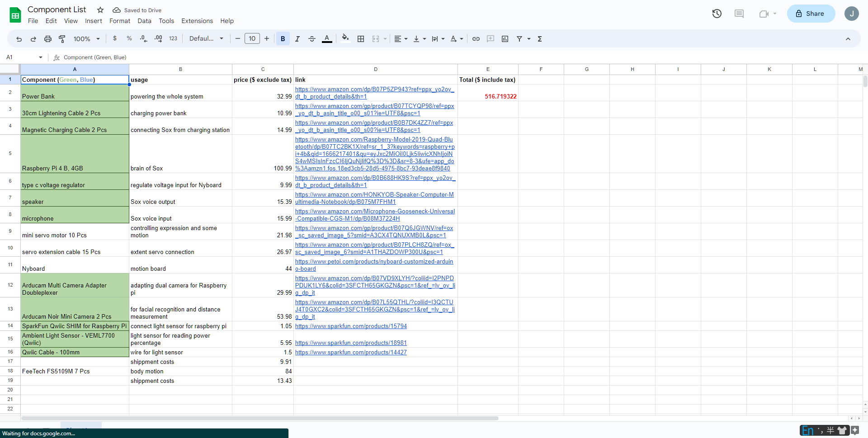The height and width of the screenshot is (438, 868).
Task: Open the zoom level dropdown
Action: coord(85,39)
